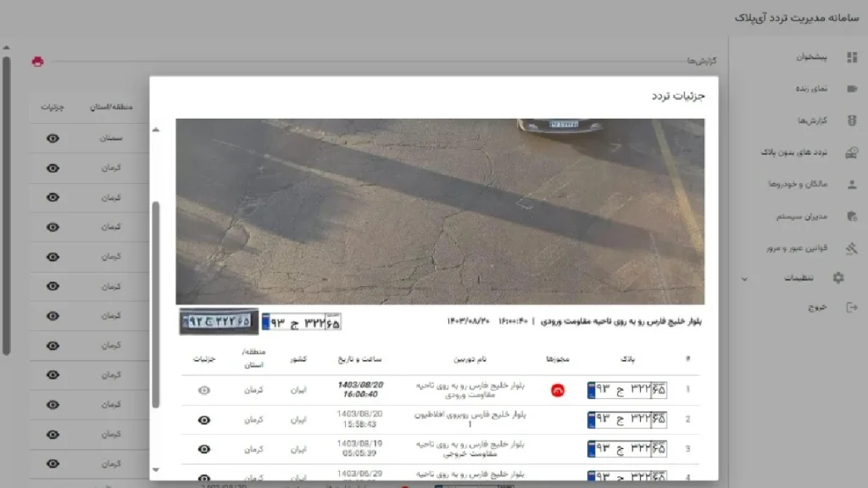Image resolution: width=868 pixels, height=488 pixels.
Task: Expand the تنظیمات menu chevron
Action: pos(744,279)
